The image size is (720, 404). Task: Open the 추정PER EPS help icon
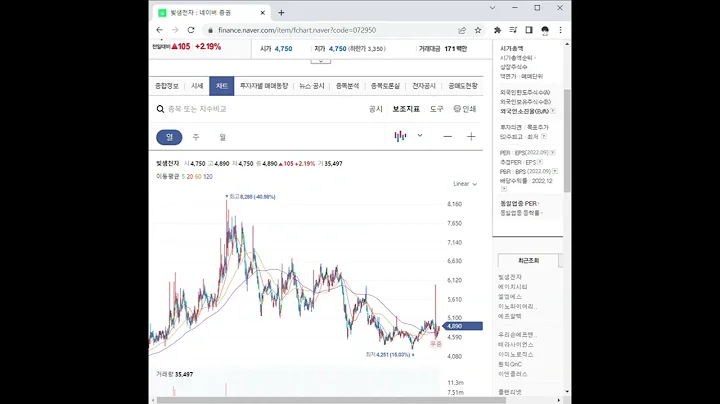[540, 162]
